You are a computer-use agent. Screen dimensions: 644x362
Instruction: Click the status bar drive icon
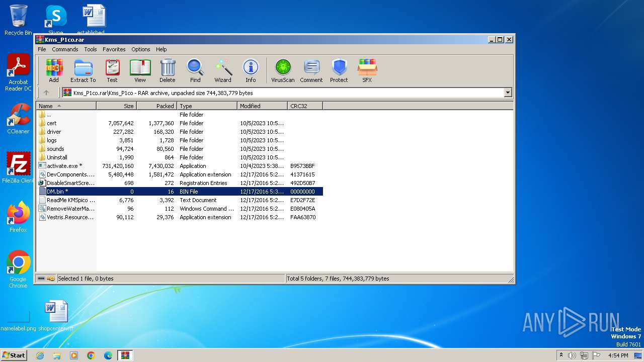tap(41, 279)
